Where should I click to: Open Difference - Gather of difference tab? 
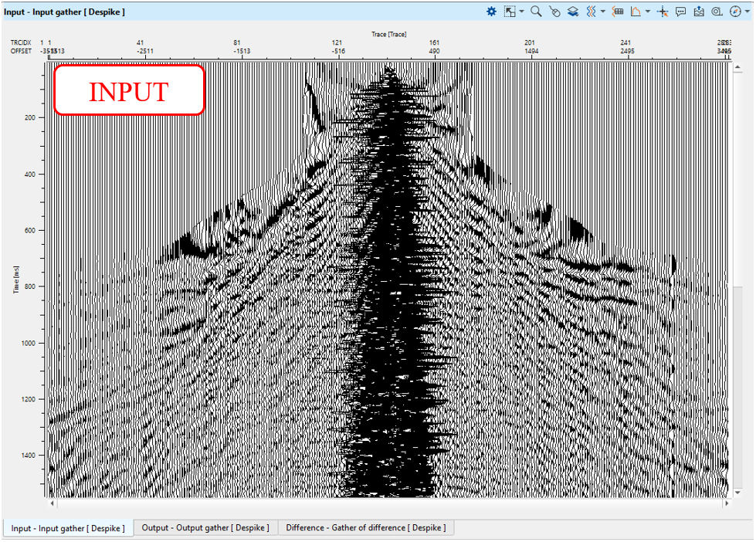(365, 528)
